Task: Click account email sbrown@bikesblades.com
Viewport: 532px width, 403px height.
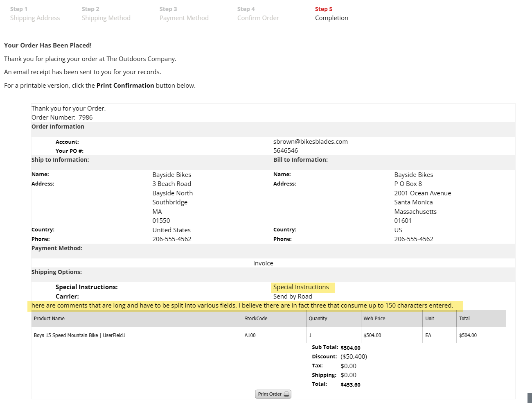Action: coord(310,142)
